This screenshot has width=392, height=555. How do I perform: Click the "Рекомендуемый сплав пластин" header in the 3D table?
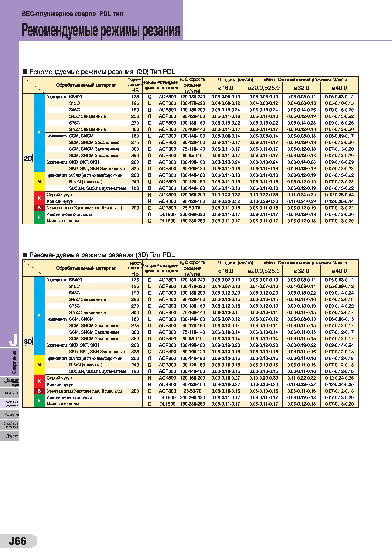pyautogui.click(x=167, y=268)
